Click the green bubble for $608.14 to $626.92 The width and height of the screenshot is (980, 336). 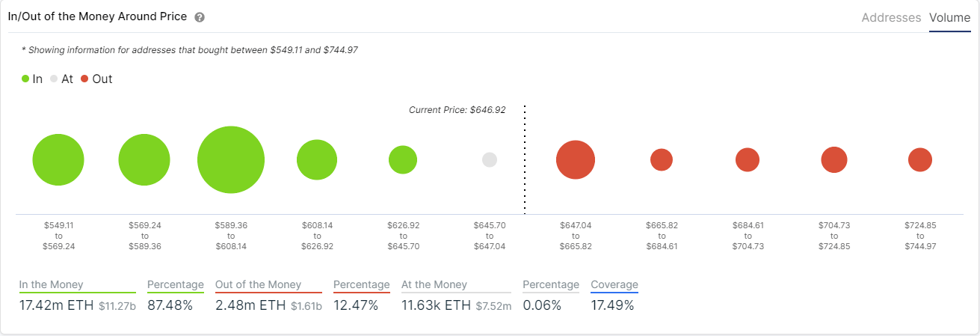(317, 159)
